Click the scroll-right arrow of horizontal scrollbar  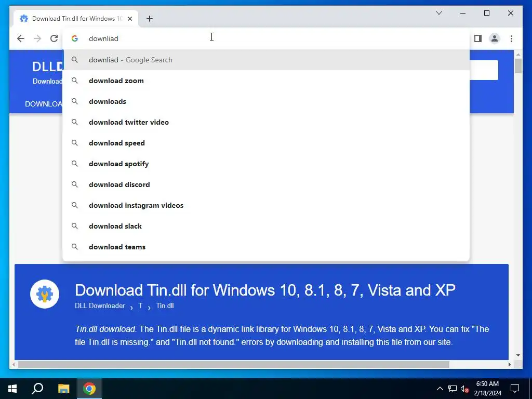pyautogui.click(x=509, y=364)
